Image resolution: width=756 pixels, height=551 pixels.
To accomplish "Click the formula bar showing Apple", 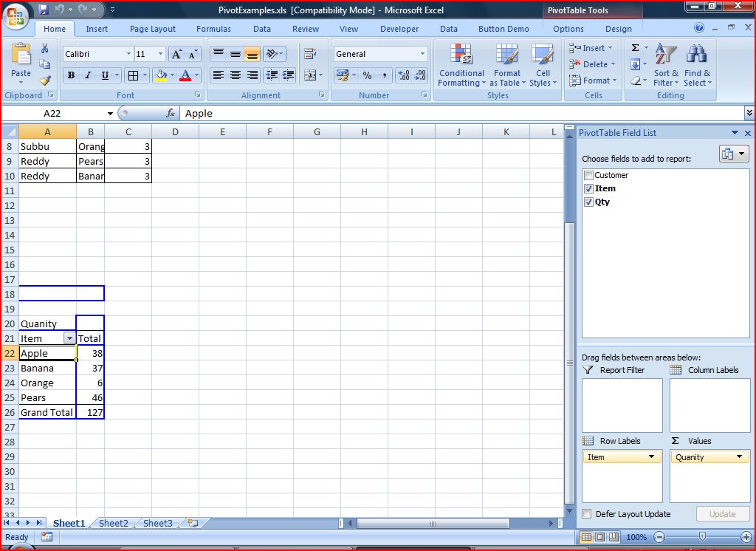I will pos(462,114).
